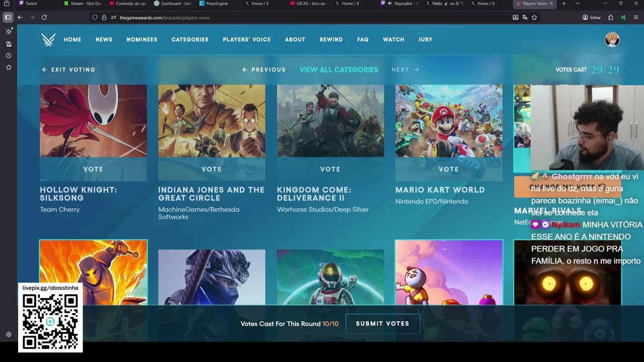The image size is (644, 362).
Task: Open the REWIND nav item
Action: pyautogui.click(x=331, y=40)
